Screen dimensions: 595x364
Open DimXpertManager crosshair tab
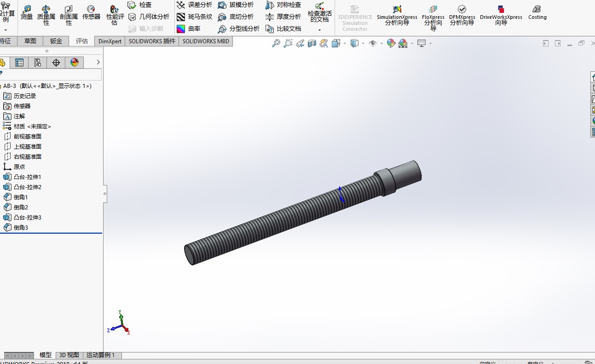[x=56, y=63]
